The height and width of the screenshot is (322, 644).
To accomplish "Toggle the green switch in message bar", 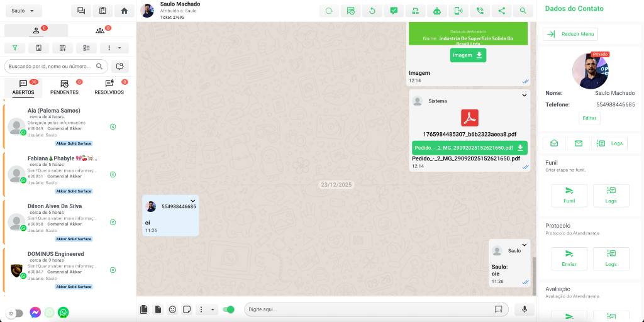I will pyautogui.click(x=229, y=309).
